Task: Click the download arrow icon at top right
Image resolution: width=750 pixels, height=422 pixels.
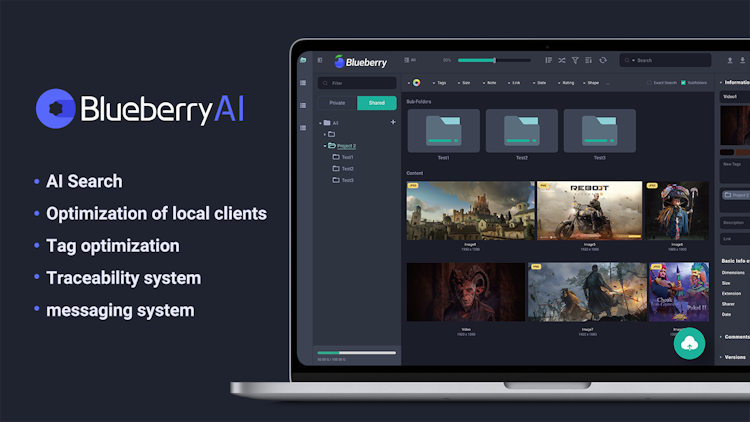Action: pos(742,60)
